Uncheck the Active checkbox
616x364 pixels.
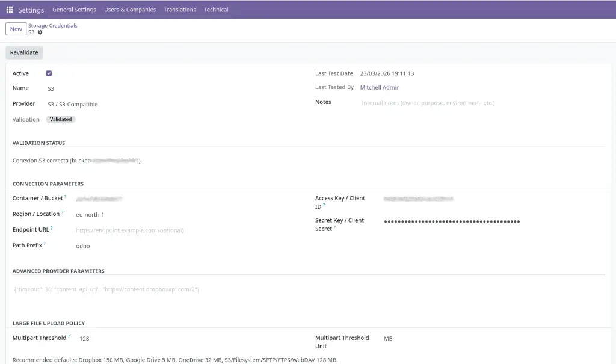click(x=49, y=73)
